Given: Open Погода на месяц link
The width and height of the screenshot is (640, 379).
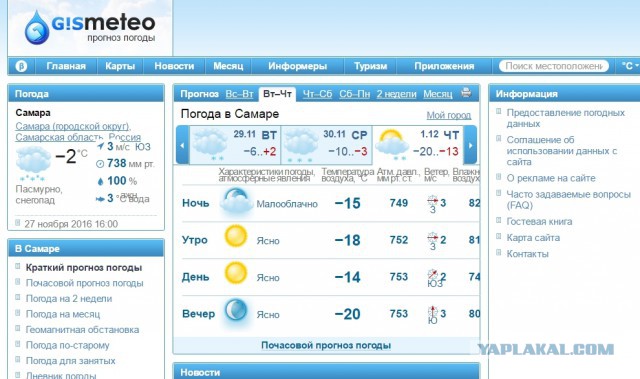Looking at the screenshot, I should [x=63, y=314].
